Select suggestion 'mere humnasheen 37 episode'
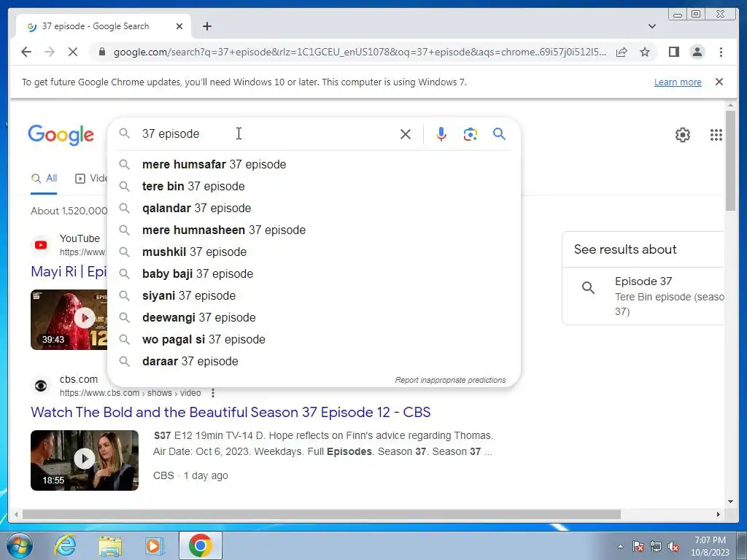Screen dimensions: 747x560 pos(314,230)
